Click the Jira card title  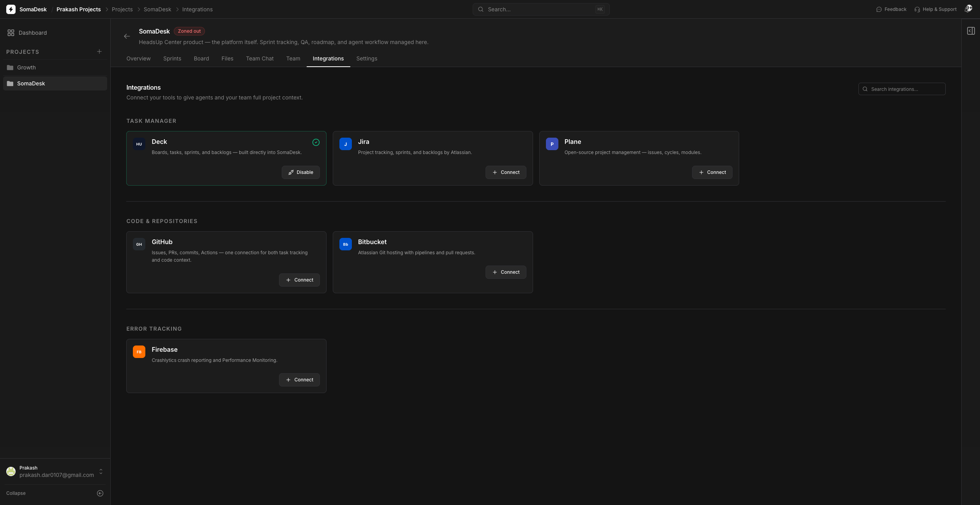364,142
